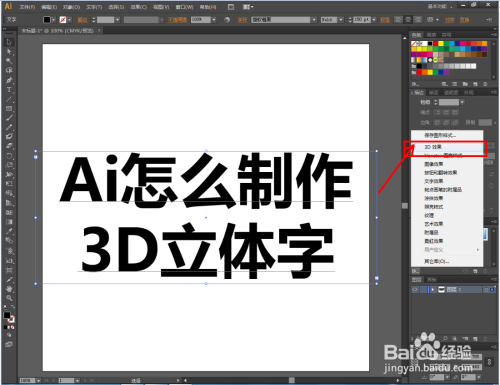Select the Hand tool

(9, 289)
